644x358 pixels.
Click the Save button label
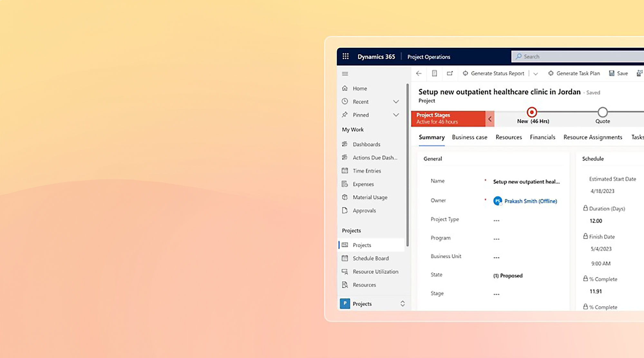(622, 73)
